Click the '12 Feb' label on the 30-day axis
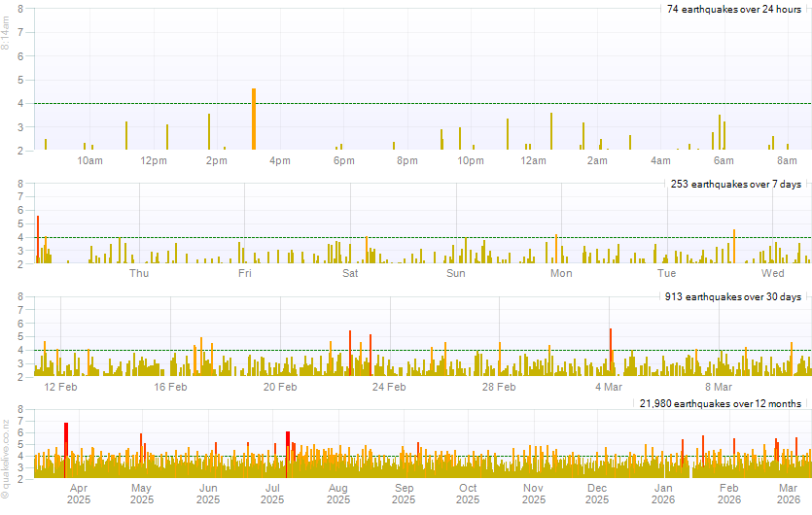 pyautogui.click(x=61, y=387)
